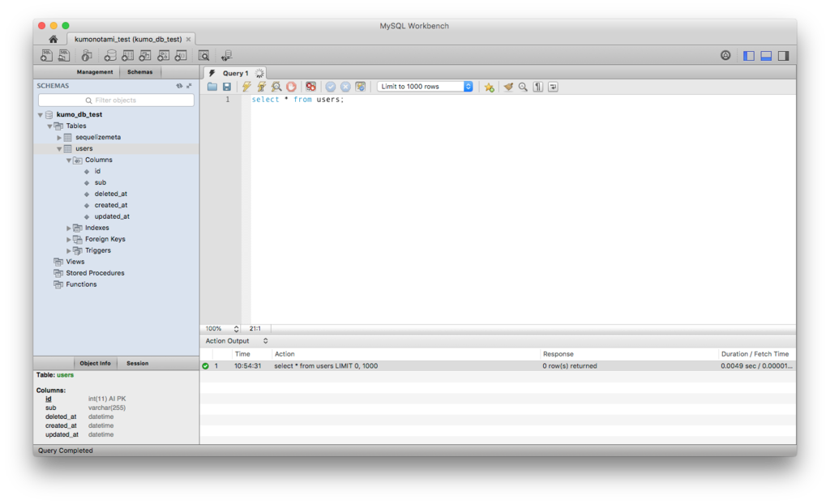Click into the SQL editor text
This screenshot has width=830, height=504.
tap(297, 100)
